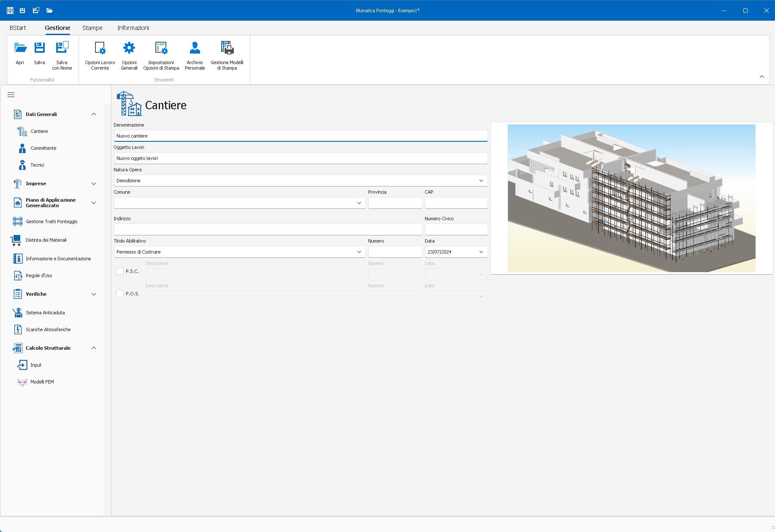The width and height of the screenshot is (775, 532).
Task: Enable the P.S.C. checkbox
Action: point(120,271)
